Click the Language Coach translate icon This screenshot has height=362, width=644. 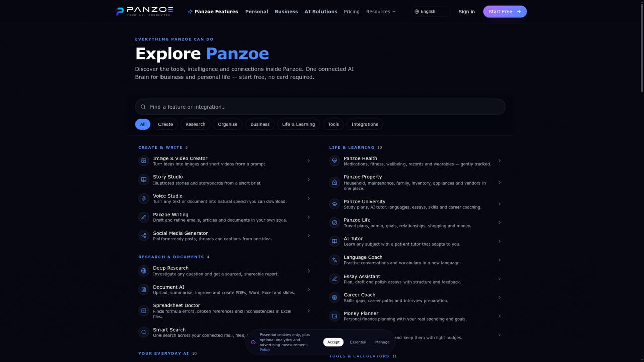click(x=334, y=260)
